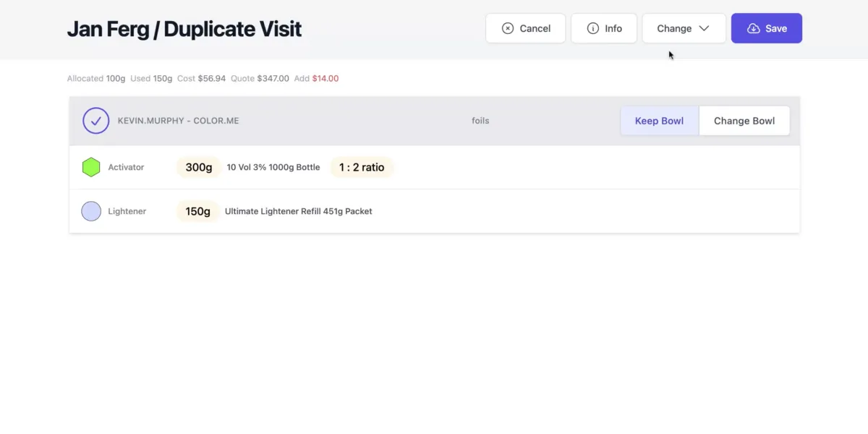
Task: Edit the 300g Activator amount
Action: pos(198,167)
